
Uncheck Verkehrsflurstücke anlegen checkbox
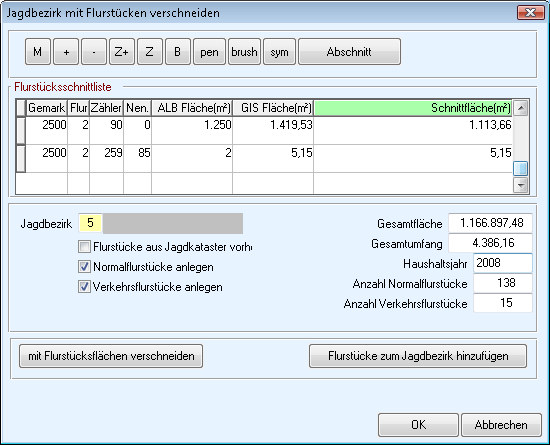tap(84, 286)
